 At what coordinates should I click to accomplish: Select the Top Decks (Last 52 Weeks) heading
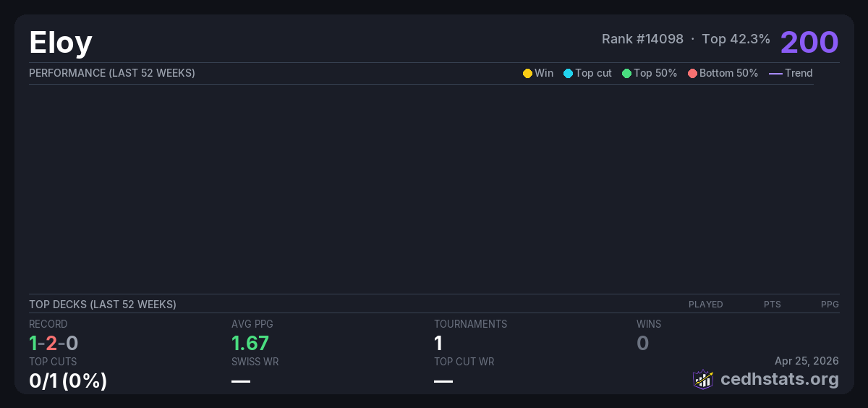(103, 305)
